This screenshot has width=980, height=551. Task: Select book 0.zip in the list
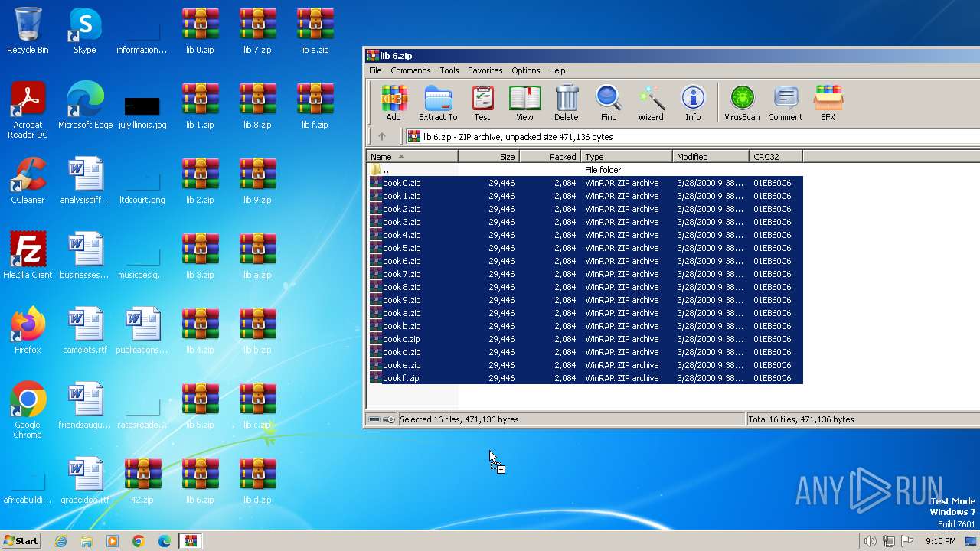[585, 183]
